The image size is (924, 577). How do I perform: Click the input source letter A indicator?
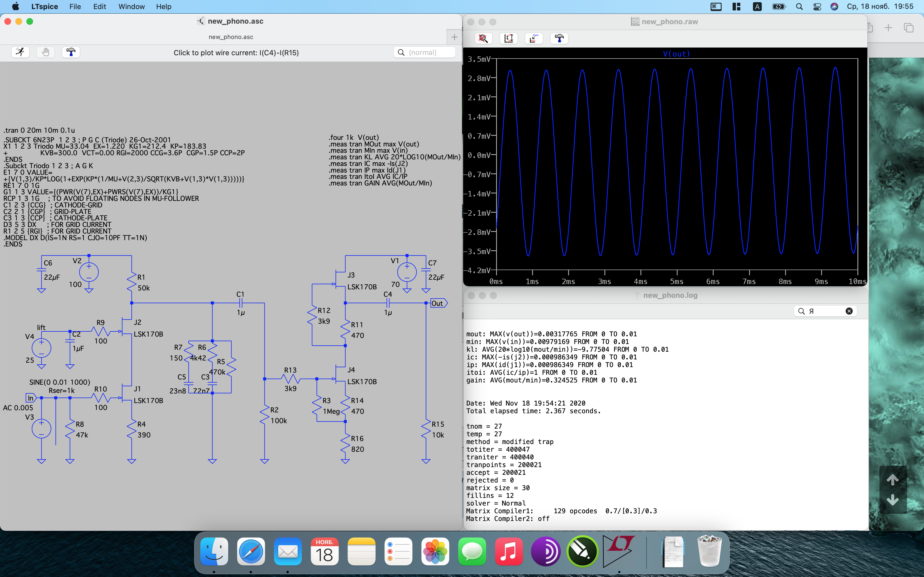(757, 7)
